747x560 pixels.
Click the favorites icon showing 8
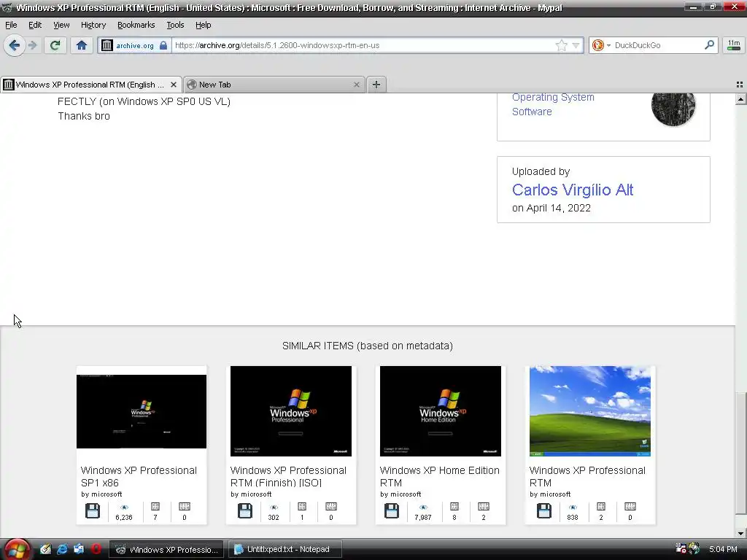[454, 507]
